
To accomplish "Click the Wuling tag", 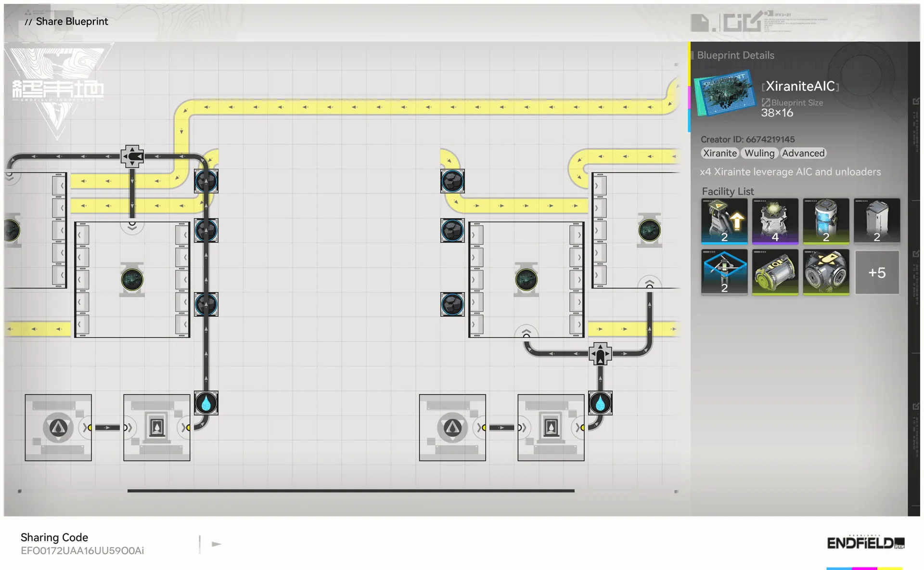I will 759,153.
